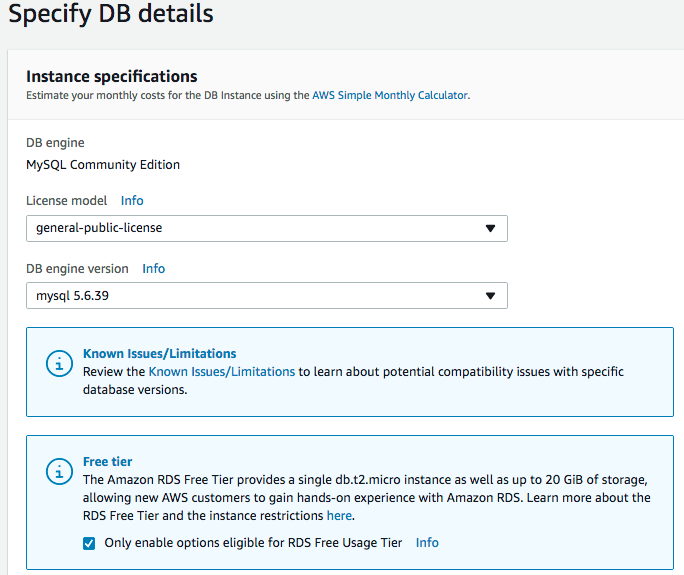The height and width of the screenshot is (575, 684).
Task: Click the 'Known Issues/Limitations' heading
Action: pyautogui.click(x=160, y=353)
